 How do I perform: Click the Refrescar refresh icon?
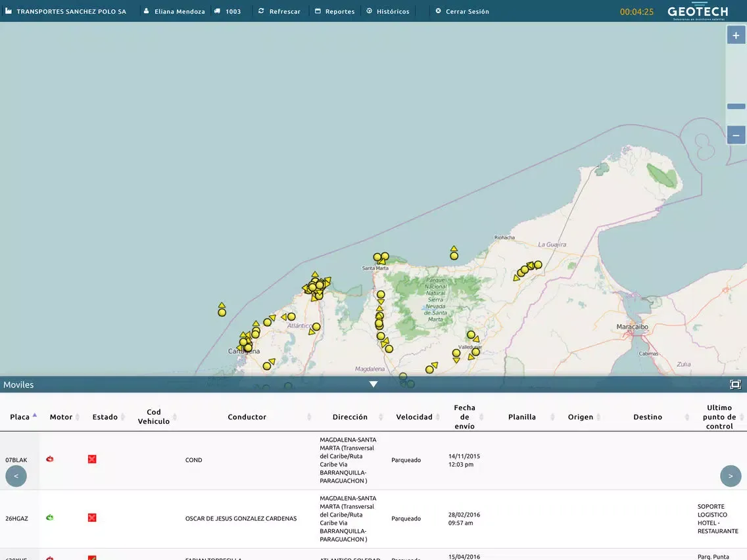[x=261, y=11]
